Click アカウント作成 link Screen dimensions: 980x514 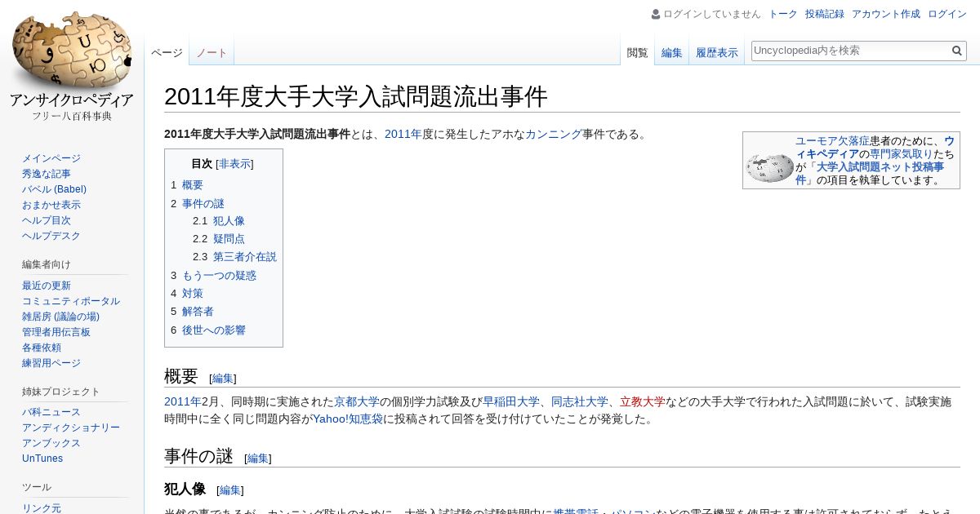885,14
